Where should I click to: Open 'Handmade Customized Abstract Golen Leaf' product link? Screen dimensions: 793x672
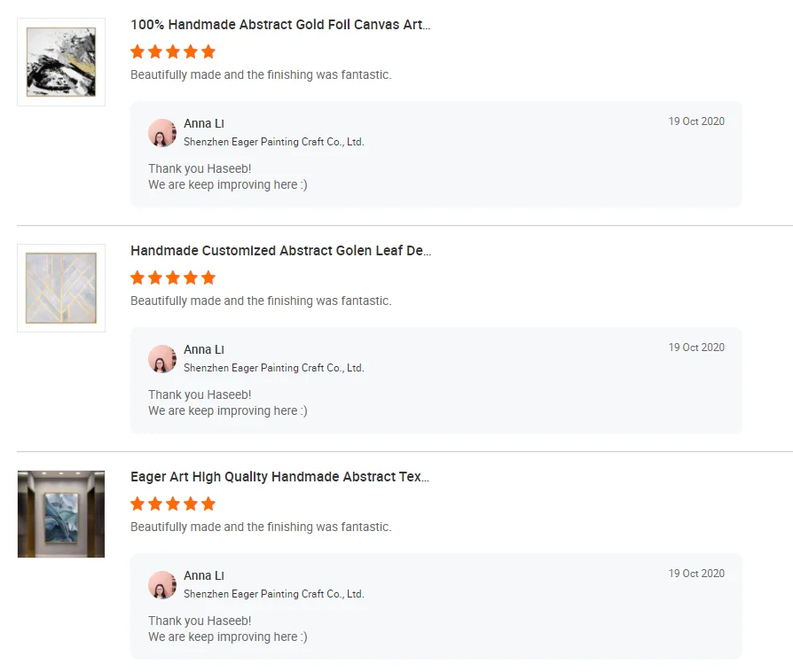tap(280, 251)
